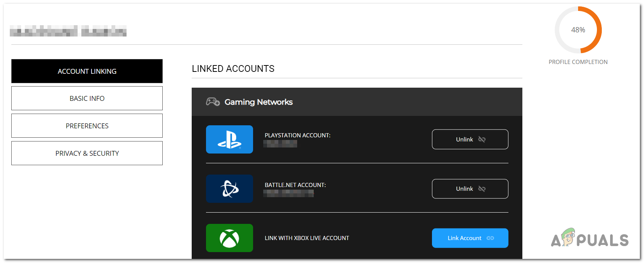Go to the Preferences section
The height and width of the screenshot is (263, 644).
pyautogui.click(x=87, y=126)
